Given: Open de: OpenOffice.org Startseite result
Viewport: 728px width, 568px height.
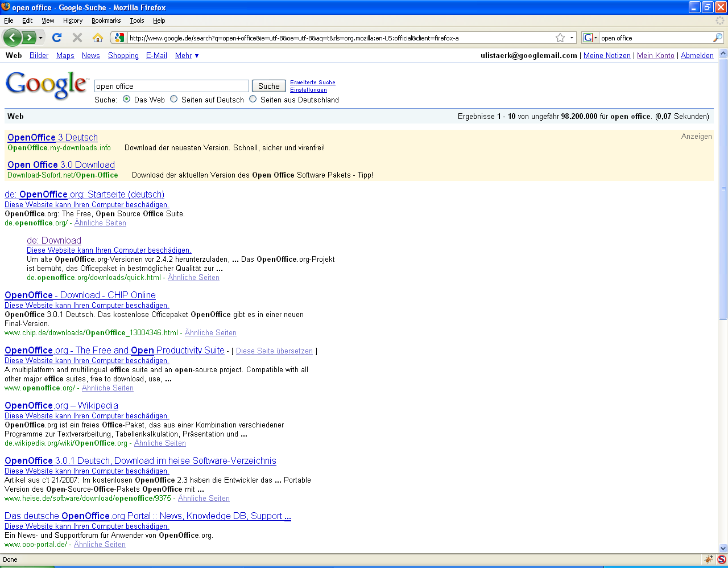Looking at the screenshot, I should 84,194.
